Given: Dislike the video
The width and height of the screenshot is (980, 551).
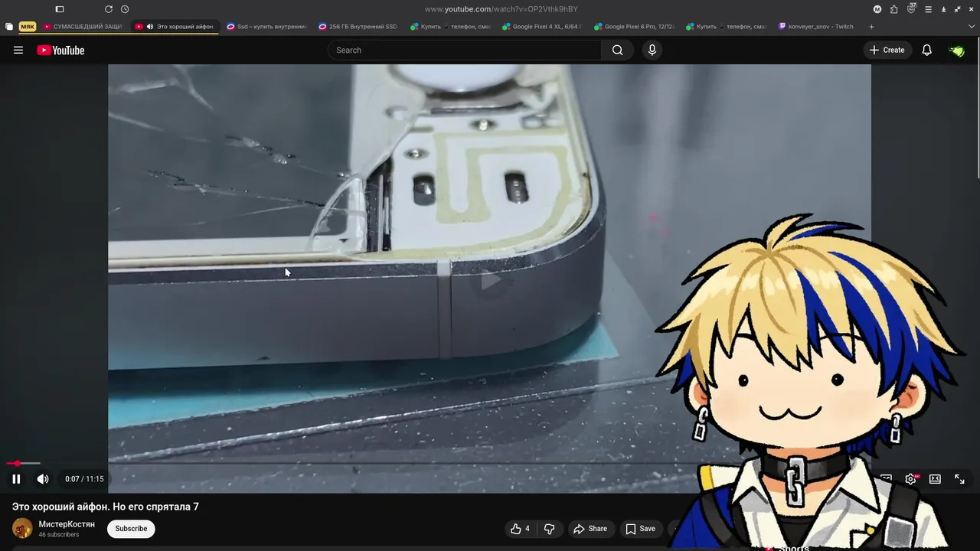Looking at the screenshot, I should (550, 529).
